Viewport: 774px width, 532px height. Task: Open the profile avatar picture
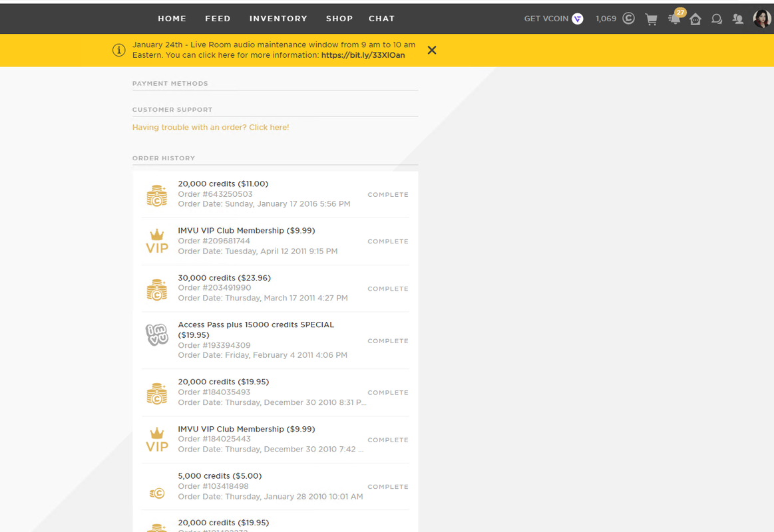761,19
